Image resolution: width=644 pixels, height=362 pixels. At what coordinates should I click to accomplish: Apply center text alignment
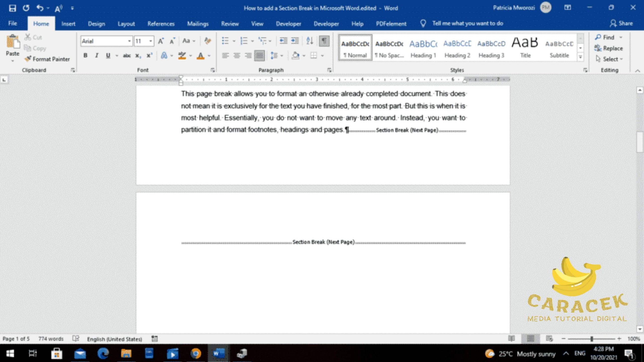(236, 55)
